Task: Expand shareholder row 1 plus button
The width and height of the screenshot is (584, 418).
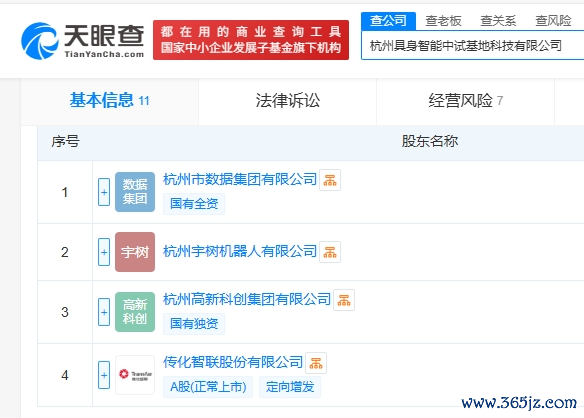Action: 104,192
